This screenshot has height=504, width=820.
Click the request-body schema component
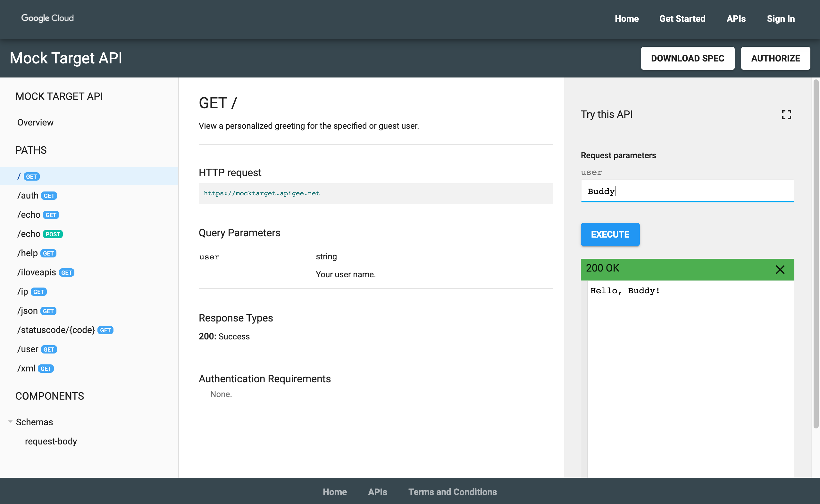coord(50,441)
